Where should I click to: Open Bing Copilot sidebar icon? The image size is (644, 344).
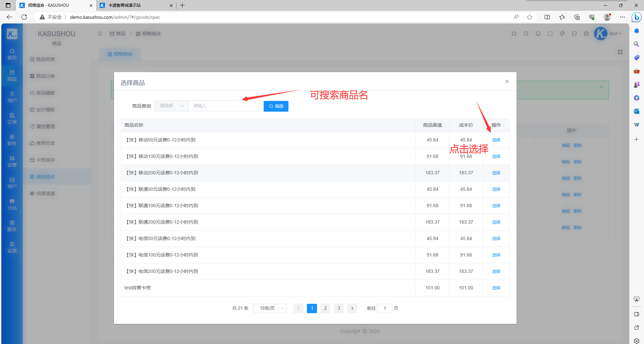[x=636, y=17]
